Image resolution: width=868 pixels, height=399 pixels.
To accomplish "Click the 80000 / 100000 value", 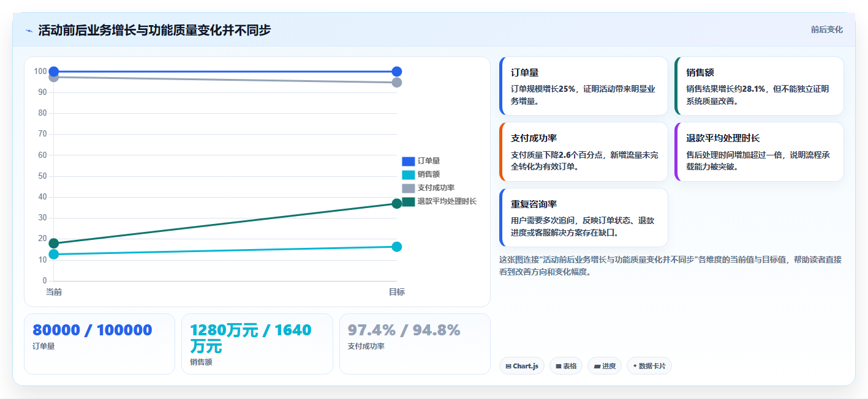I will [x=92, y=330].
